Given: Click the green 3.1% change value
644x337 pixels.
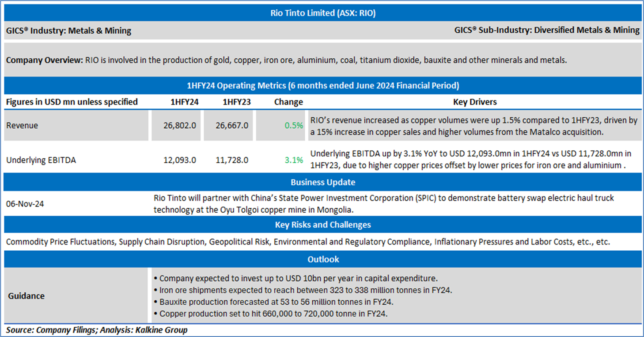Looking at the screenshot, I should pos(294,160).
